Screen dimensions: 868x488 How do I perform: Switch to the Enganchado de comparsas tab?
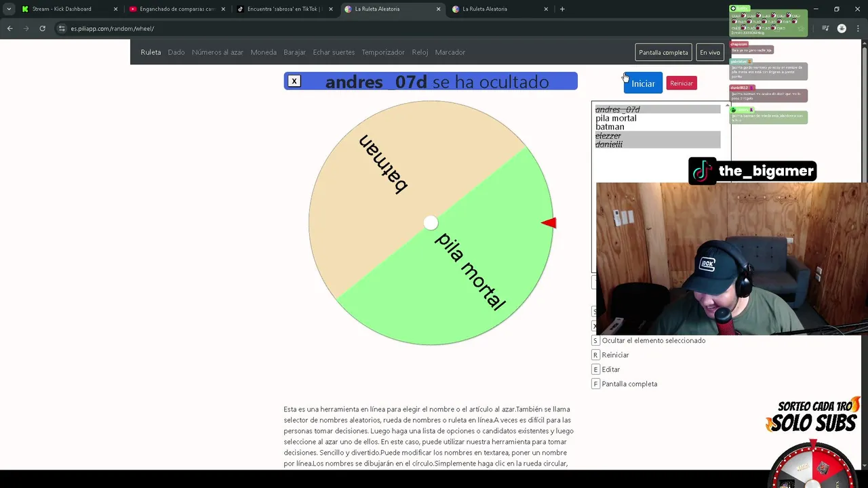pyautogui.click(x=176, y=9)
